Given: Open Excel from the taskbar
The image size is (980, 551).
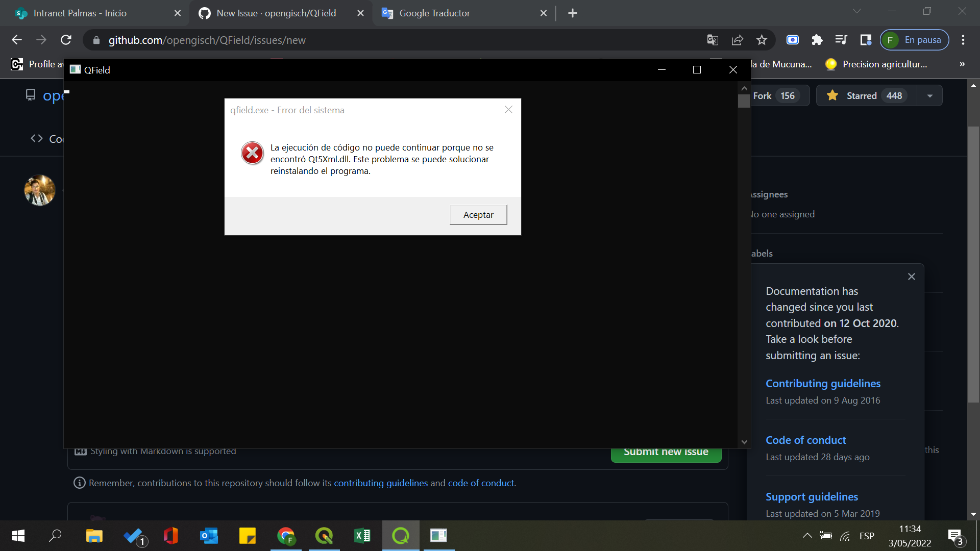Looking at the screenshot, I should click(362, 536).
